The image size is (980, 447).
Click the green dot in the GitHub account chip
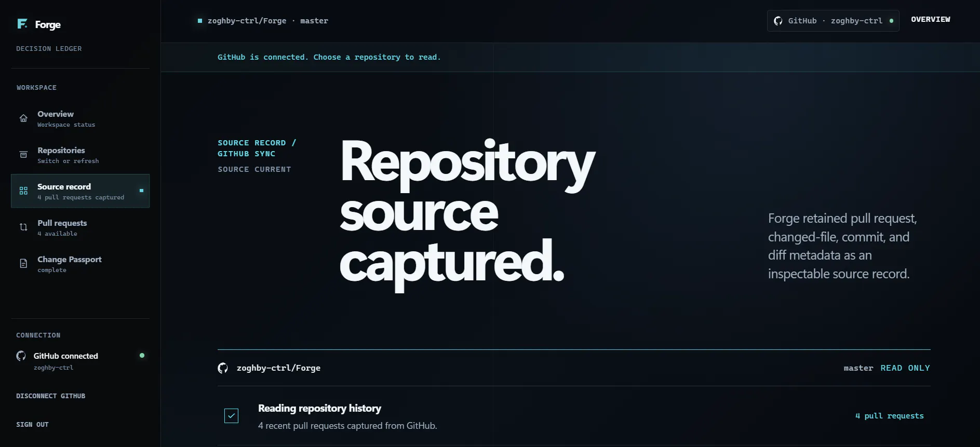point(891,21)
